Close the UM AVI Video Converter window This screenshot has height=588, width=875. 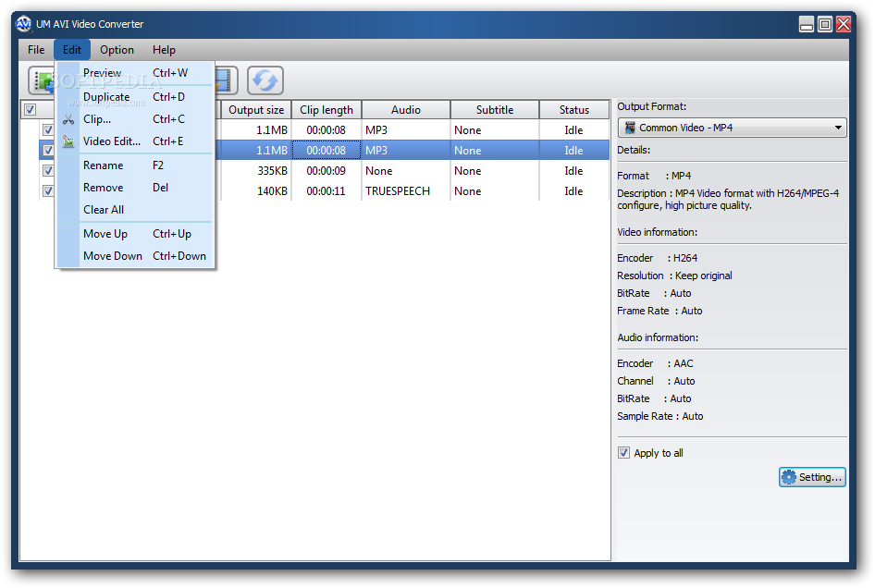pos(844,24)
